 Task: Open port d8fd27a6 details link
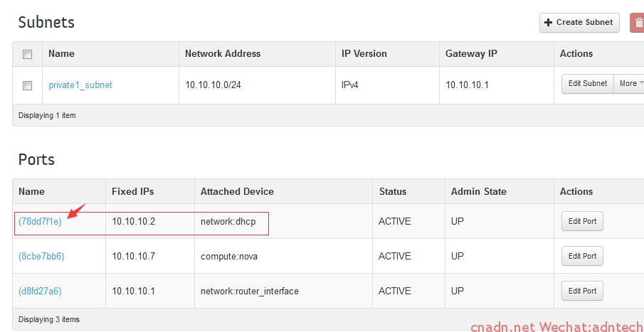click(x=40, y=291)
